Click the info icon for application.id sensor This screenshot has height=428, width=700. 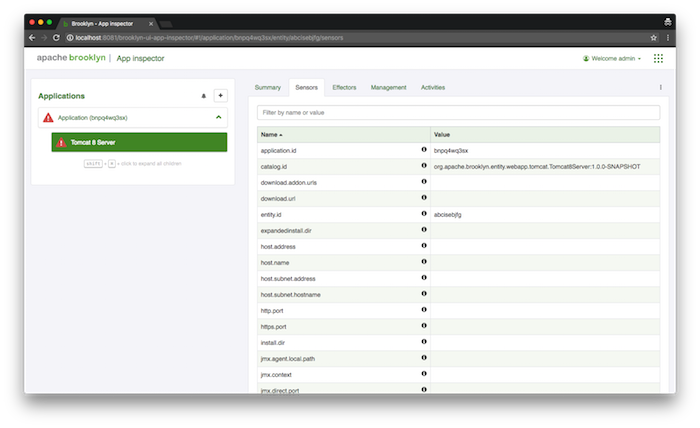424,150
